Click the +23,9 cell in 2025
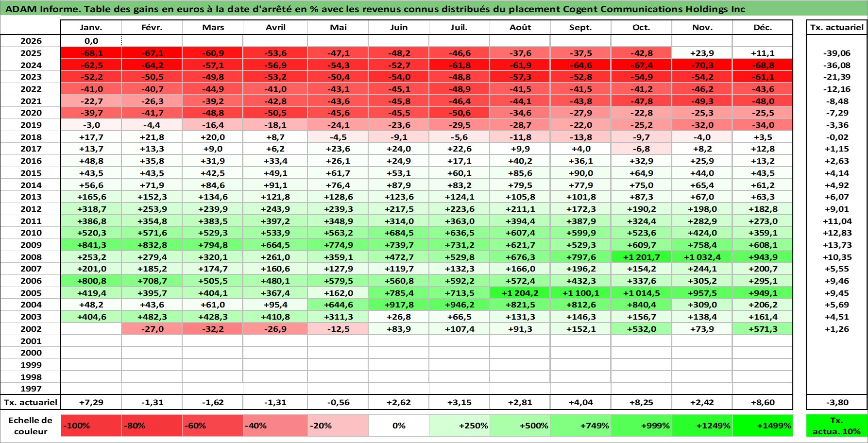This screenshot has height=443, width=868. [x=702, y=53]
